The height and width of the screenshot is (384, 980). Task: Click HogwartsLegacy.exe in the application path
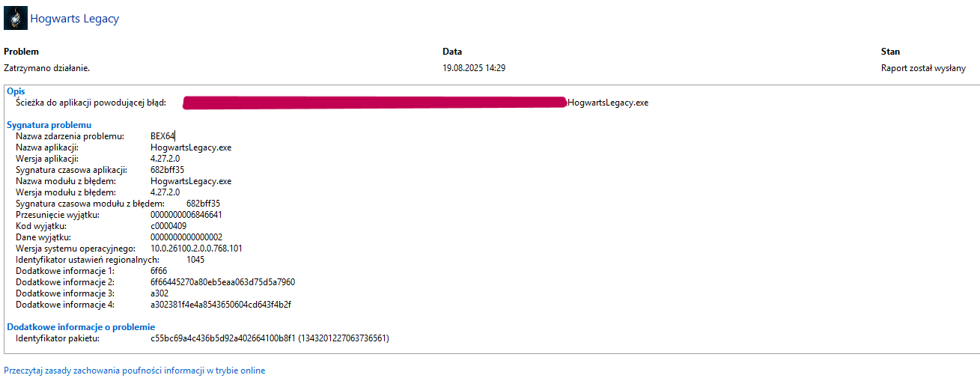point(608,103)
